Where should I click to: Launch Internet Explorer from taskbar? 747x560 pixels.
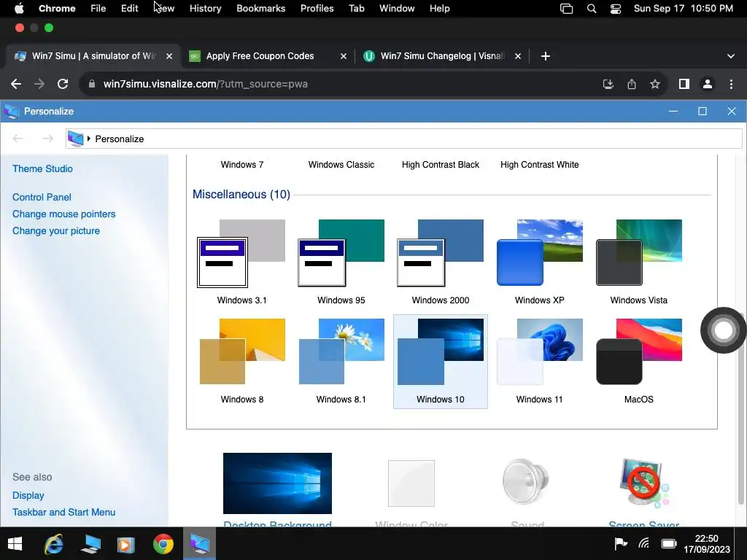(54, 544)
